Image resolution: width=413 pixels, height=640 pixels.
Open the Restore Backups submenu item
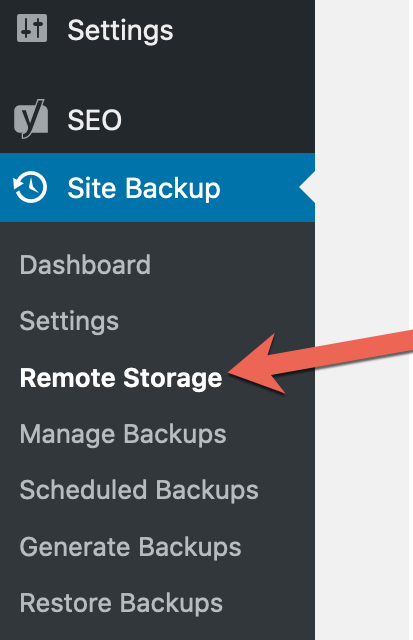[x=121, y=603]
